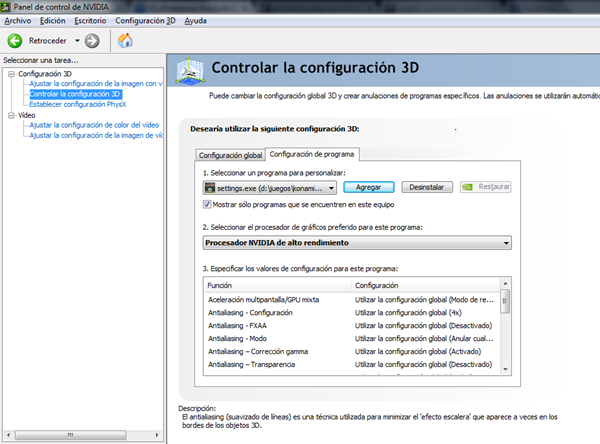Click the Configuración column header
600x444 pixels.
(426, 286)
